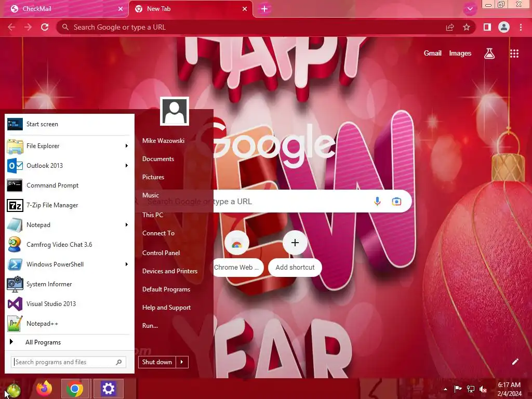Expand the File Explorer jump list
The height and width of the screenshot is (399, 532).
(127, 145)
